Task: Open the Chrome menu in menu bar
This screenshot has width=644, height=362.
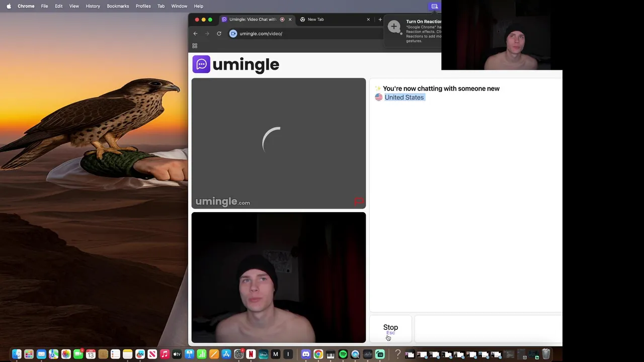Action: 26,6
